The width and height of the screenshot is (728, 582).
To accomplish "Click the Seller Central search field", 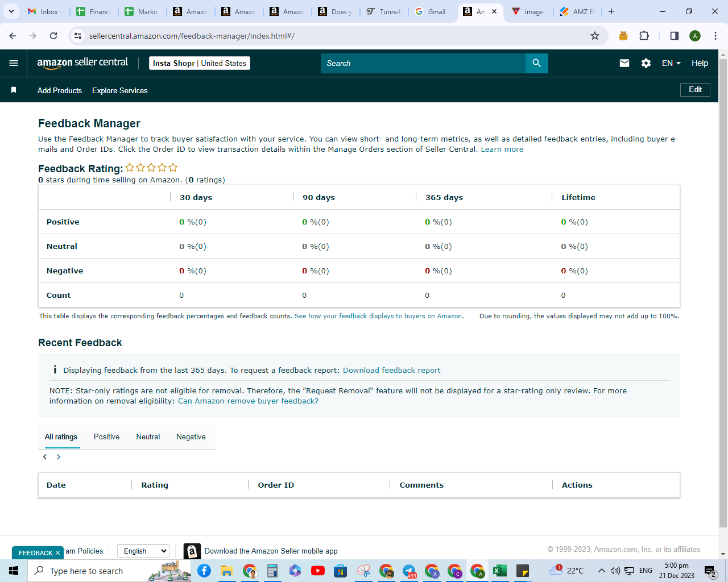I will 423,63.
